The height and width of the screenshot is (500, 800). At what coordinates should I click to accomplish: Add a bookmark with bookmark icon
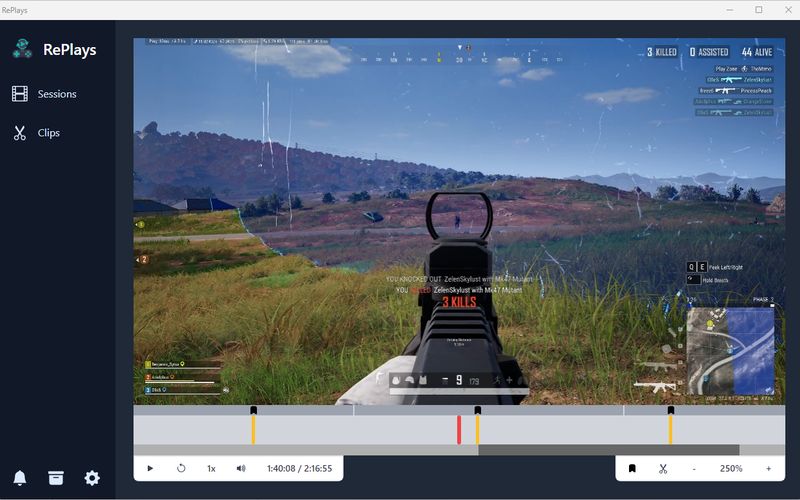(632, 468)
